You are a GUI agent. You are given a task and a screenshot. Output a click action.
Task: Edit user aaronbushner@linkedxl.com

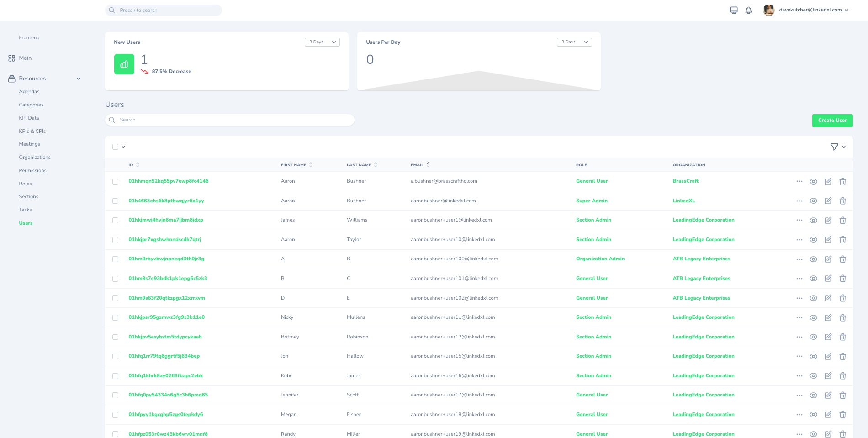pos(828,201)
